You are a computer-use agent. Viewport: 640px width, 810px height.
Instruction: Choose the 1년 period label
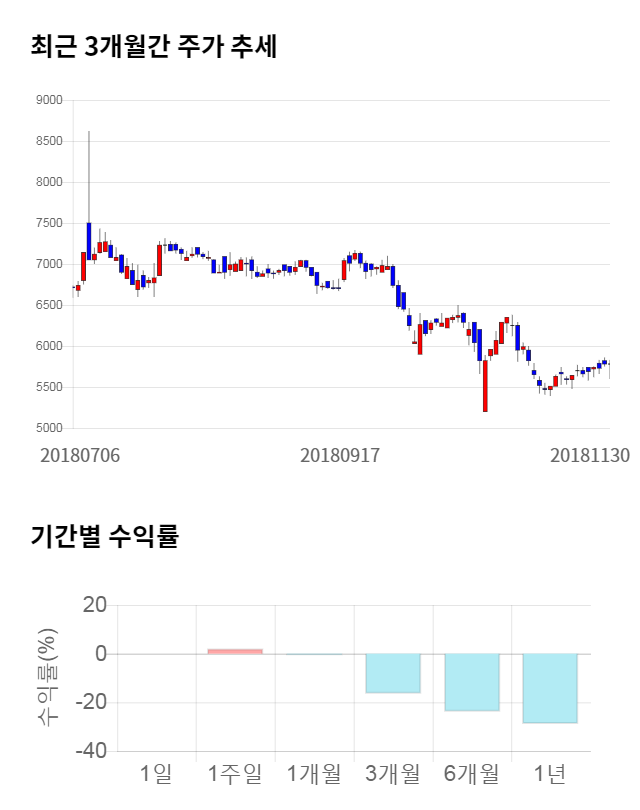pos(550,773)
